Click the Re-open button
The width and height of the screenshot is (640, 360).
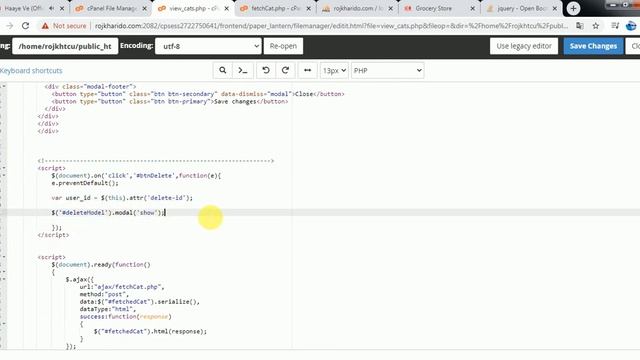pos(283,46)
